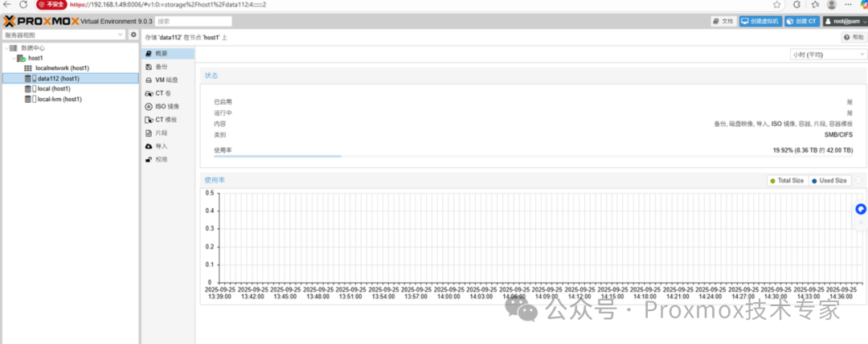The width and height of the screenshot is (868, 344).
Task: Select the host1 node
Action: 35,58
